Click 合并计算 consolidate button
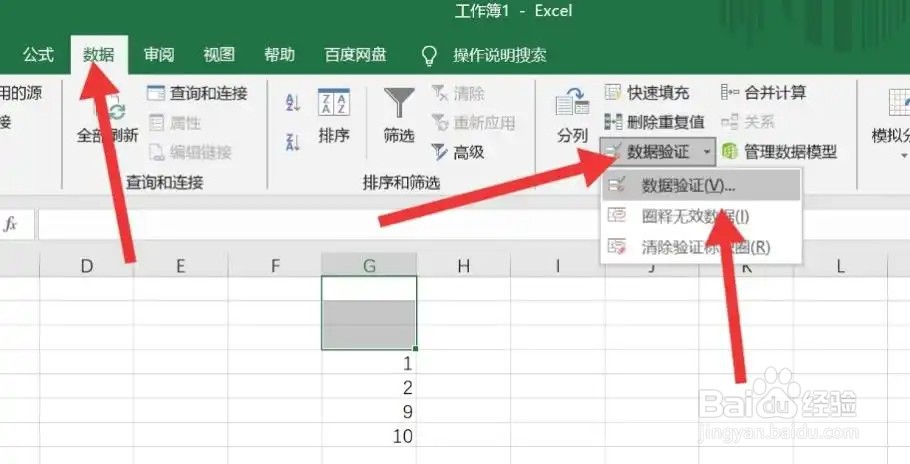The height and width of the screenshot is (464, 910). [x=764, y=92]
